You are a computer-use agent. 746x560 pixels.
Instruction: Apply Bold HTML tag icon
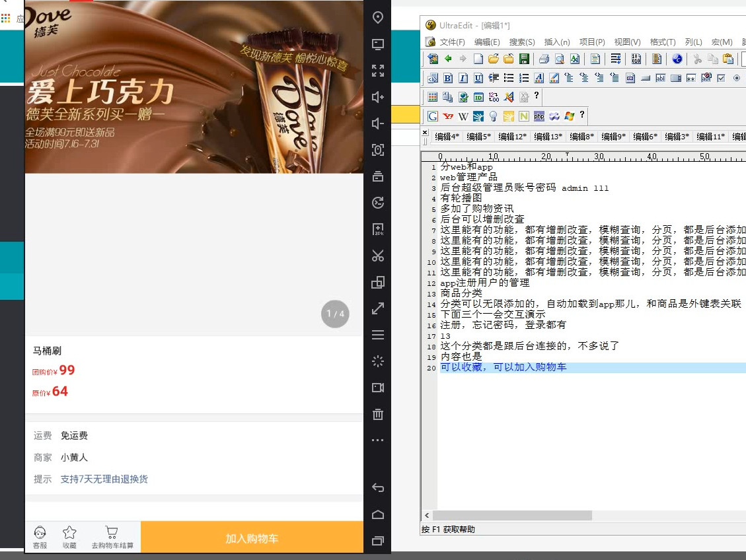click(x=448, y=78)
